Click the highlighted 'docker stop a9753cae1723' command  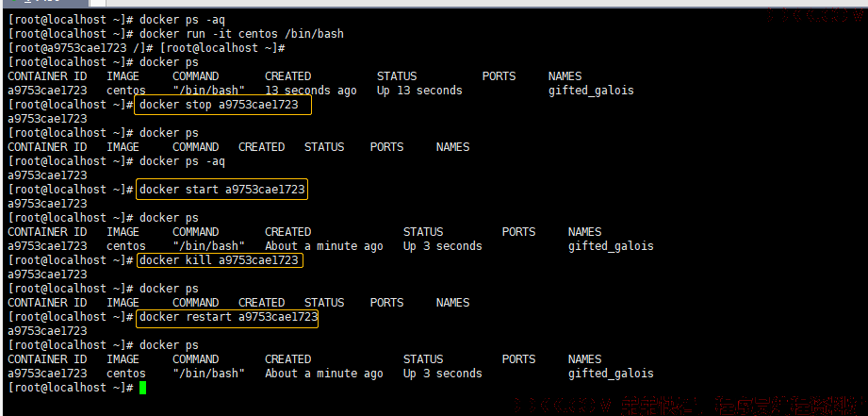pyautogui.click(x=222, y=105)
